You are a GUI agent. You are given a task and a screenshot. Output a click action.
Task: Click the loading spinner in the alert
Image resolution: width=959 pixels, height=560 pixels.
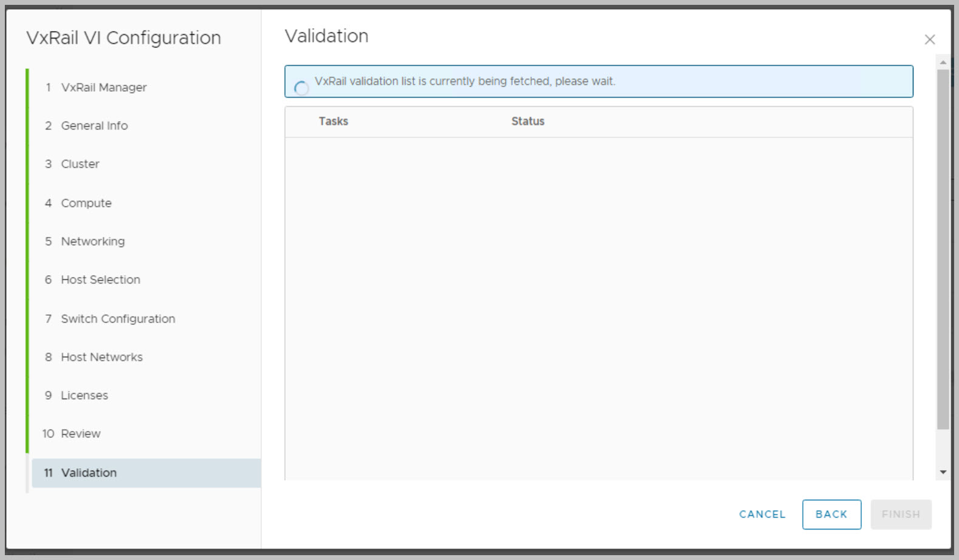pos(301,88)
